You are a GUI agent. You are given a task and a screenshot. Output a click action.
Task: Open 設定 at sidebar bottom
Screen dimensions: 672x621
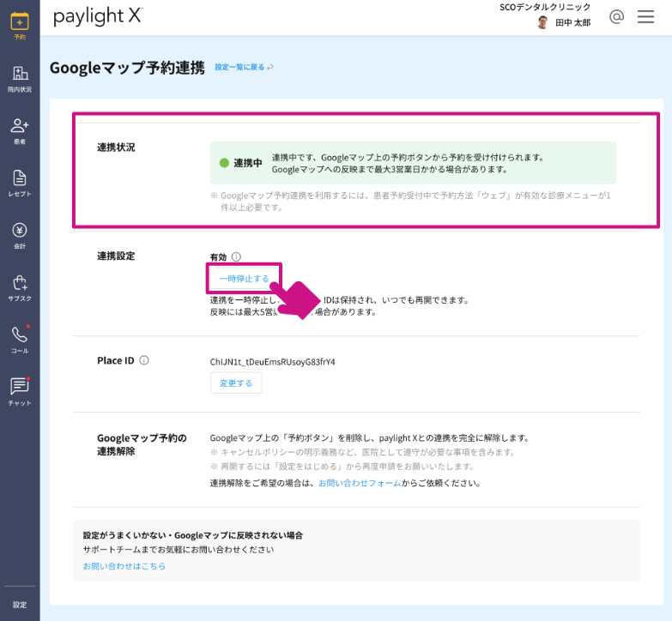(20, 605)
